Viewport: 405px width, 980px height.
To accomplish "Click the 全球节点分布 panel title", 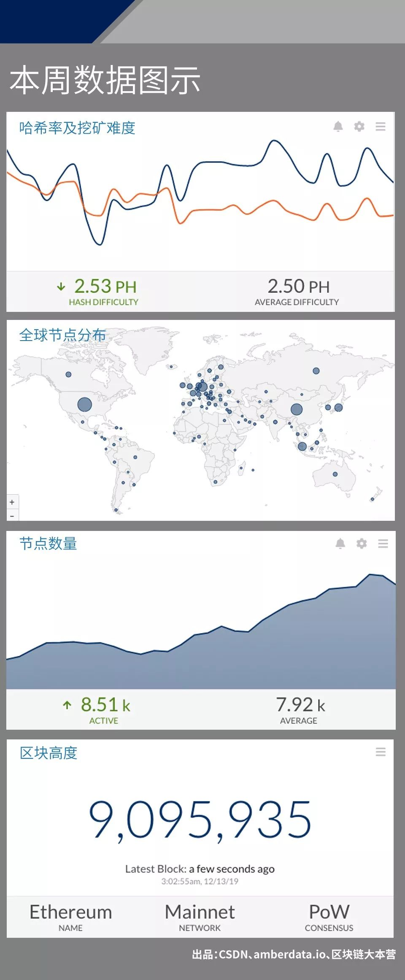I will coord(62,335).
